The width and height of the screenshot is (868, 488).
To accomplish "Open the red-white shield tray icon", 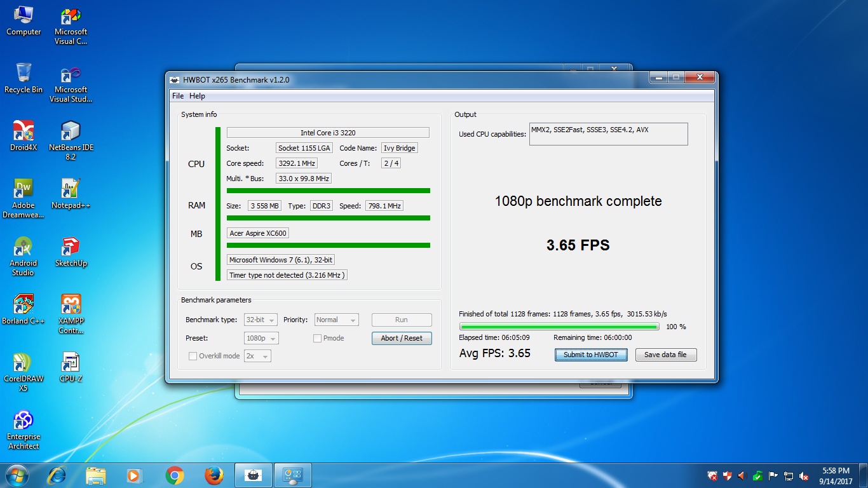I will pyautogui.click(x=728, y=476).
